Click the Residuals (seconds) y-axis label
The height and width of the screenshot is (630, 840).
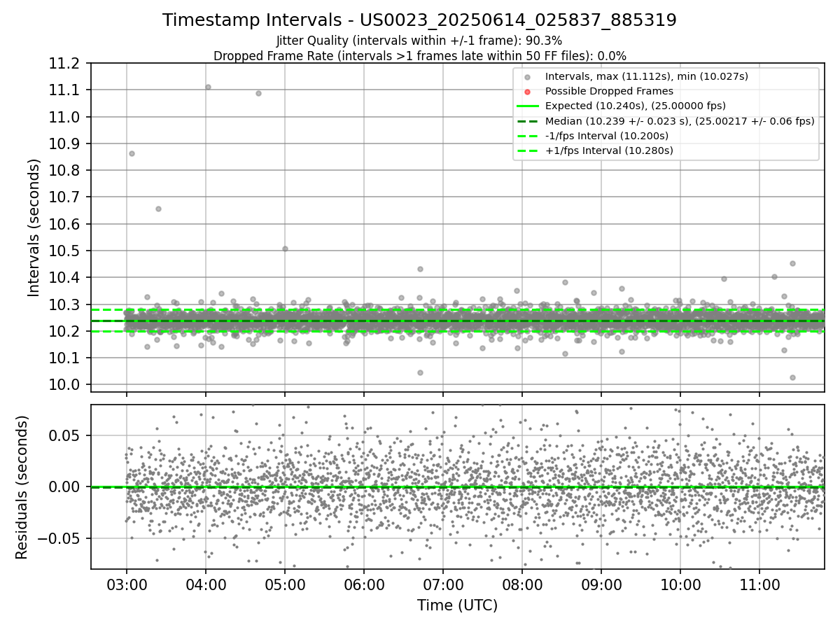point(22,487)
